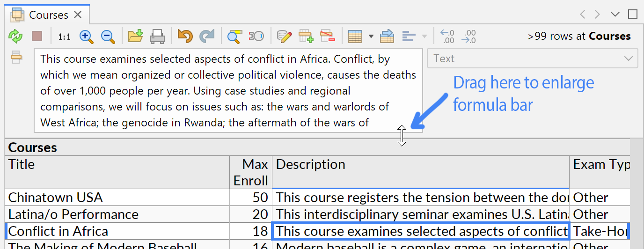Open the dropdown arrow beside the alignment icon
The width and height of the screenshot is (644, 249).
point(424,36)
